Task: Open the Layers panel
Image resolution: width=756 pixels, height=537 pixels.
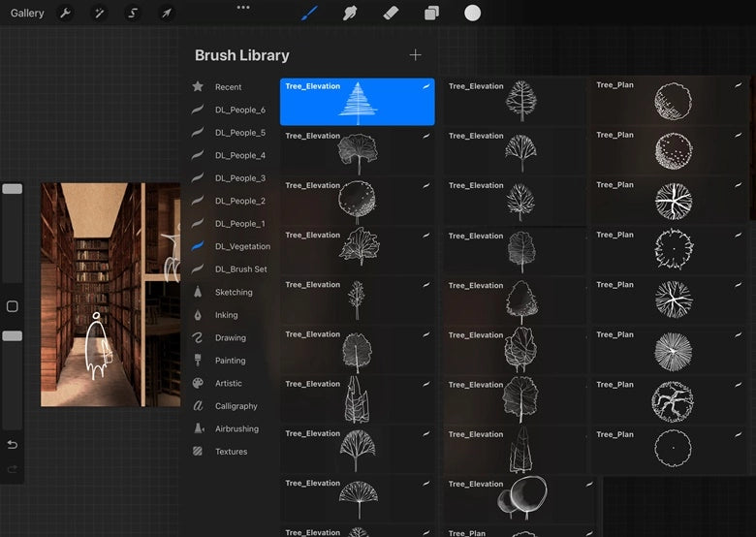Action: coord(431,14)
